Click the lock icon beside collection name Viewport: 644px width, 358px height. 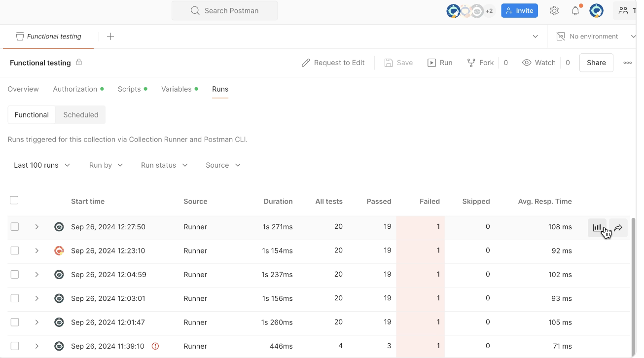click(79, 63)
